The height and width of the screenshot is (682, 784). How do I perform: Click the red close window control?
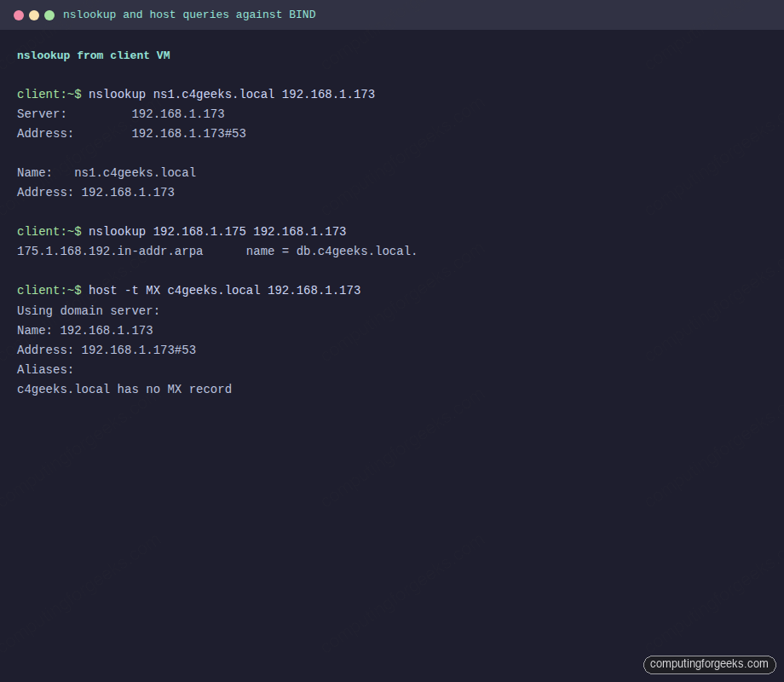click(20, 14)
